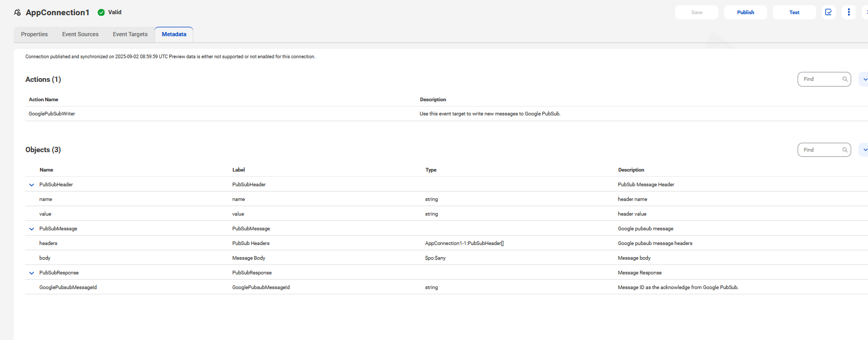Click the 'Actions (1)' section heading
The width and height of the screenshot is (868, 340).
point(43,79)
